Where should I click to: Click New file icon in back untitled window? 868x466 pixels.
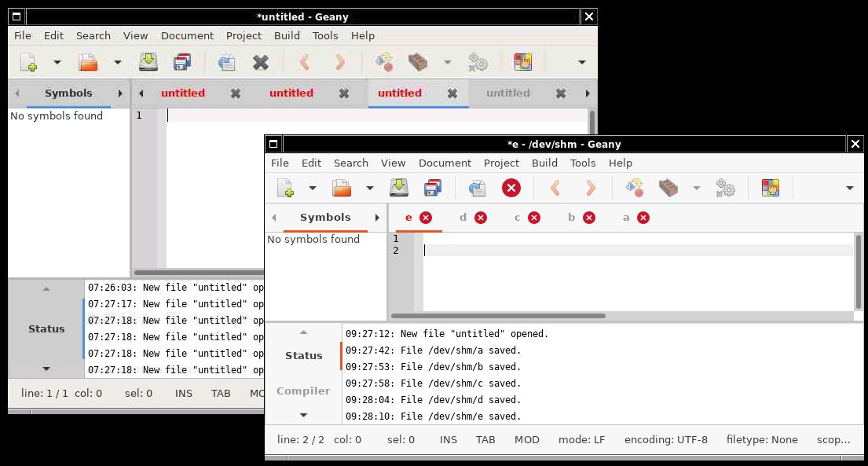point(29,62)
